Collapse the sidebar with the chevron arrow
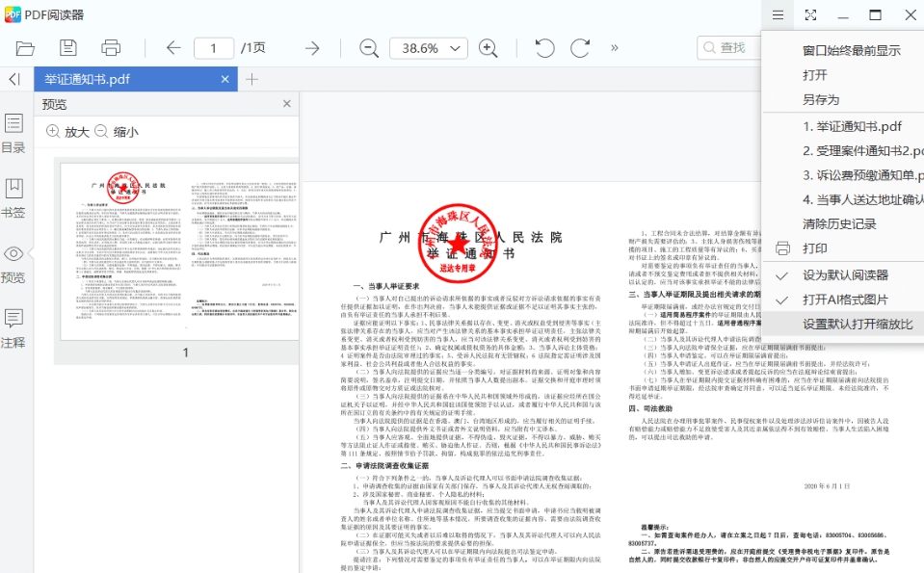 [13, 80]
